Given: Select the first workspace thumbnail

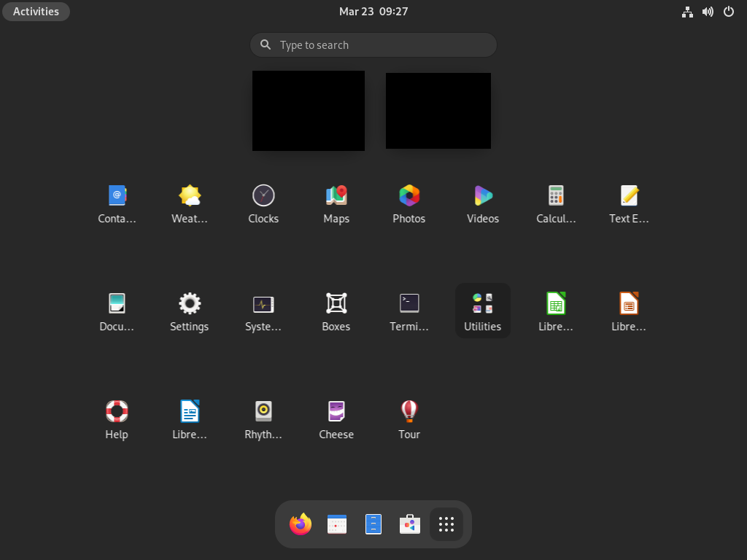Looking at the screenshot, I should (x=309, y=111).
